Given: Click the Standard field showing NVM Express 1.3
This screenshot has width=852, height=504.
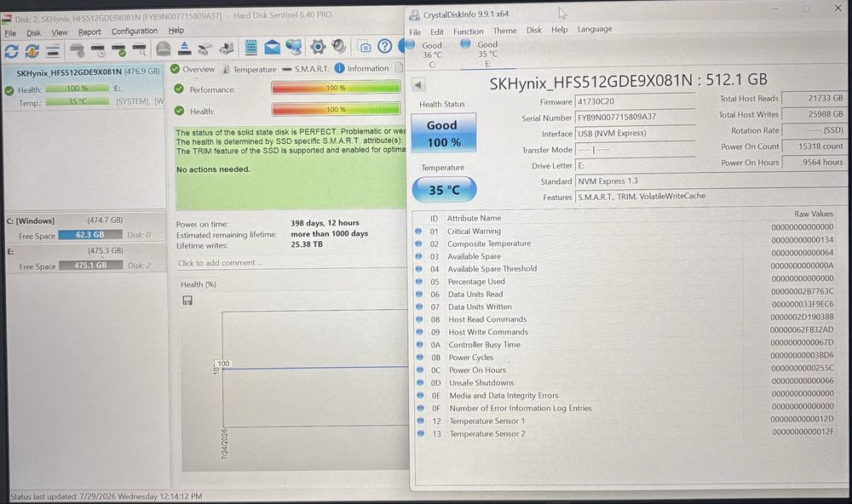Looking at the screenshot, I should 711,180.
